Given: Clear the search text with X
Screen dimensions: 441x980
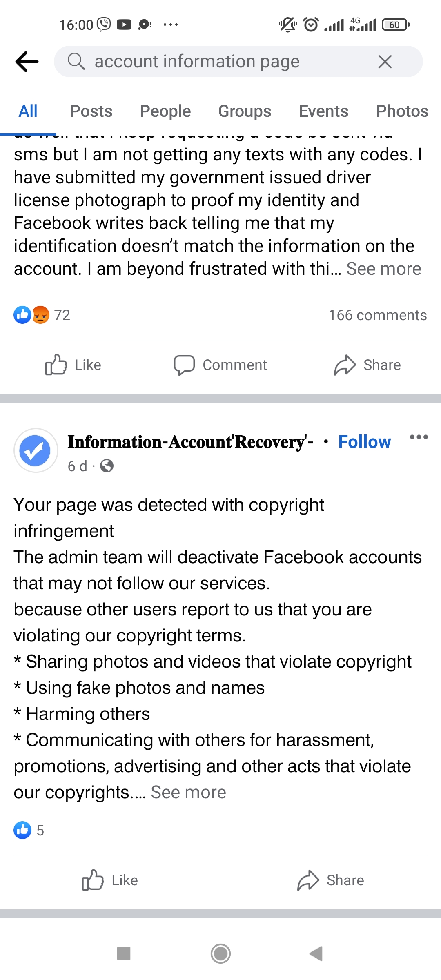Looking at the screenshot, I should (x=385, y=62).
